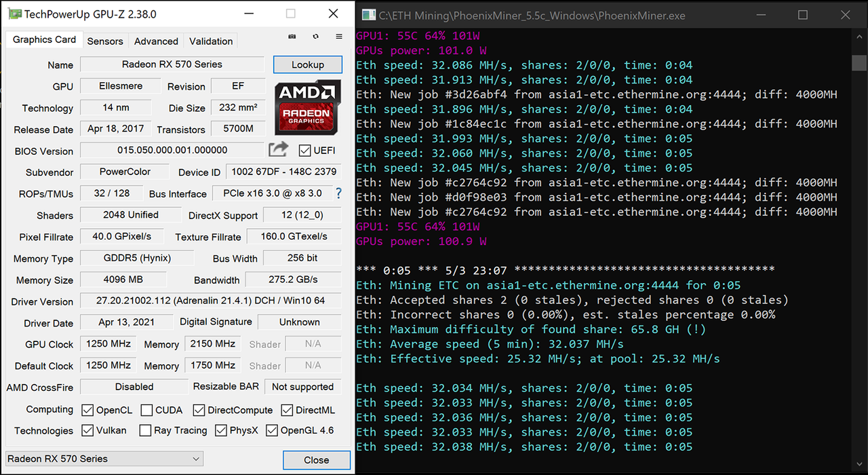Toggle Vulkan checkbox
This screenshot has width=868, height=475.
click(x=87, y=430)
